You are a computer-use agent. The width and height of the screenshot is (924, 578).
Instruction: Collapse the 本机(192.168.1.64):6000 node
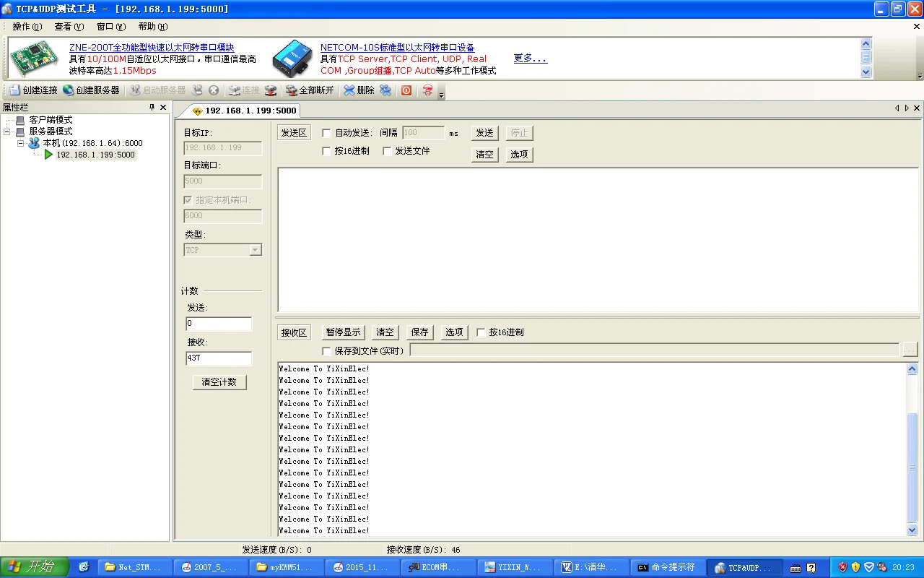(21, 143)
